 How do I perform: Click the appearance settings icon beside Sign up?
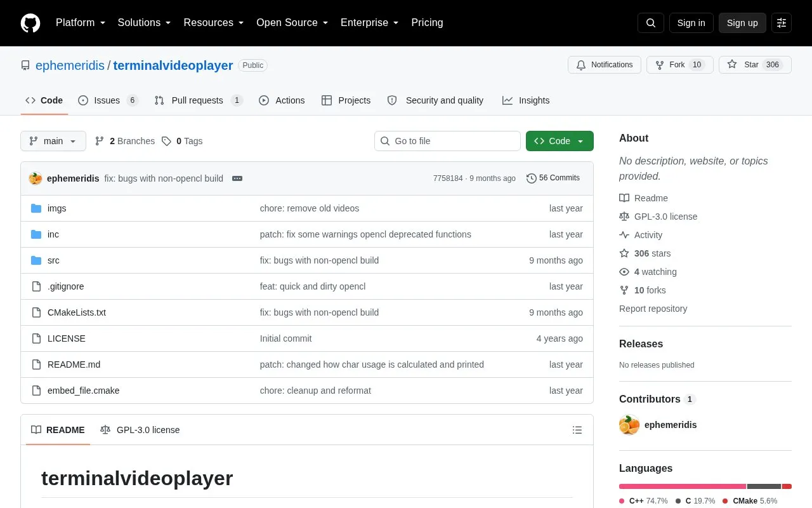click(782, 23)
